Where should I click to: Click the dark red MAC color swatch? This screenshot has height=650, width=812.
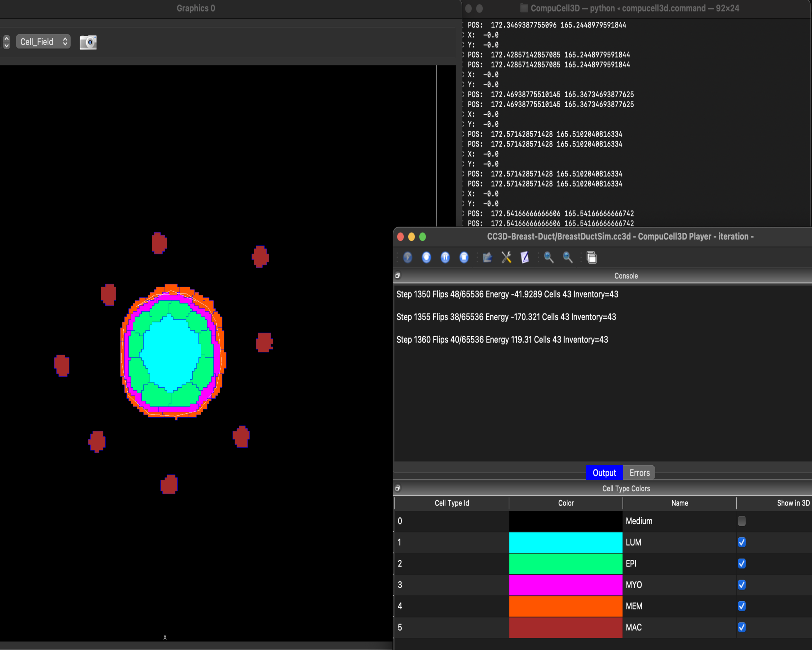pyautogui.click(x=566, y=627)
